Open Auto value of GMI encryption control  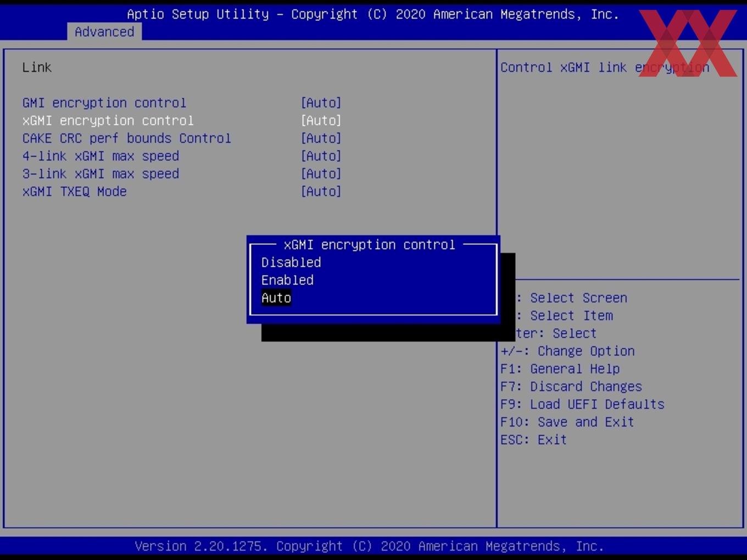click(321, 103)
